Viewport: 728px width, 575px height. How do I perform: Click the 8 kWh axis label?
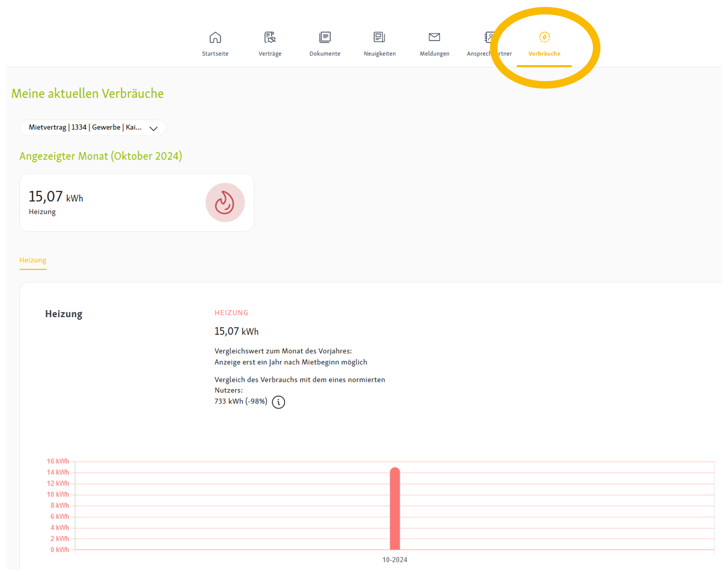coord(60,506)
